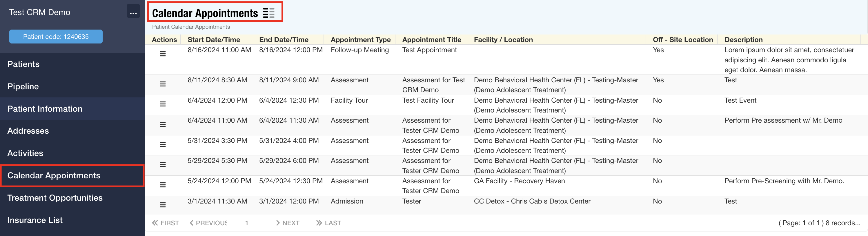868x236 pixels.
Task: Sort by Start Date/Time column header
Action: 214,40
